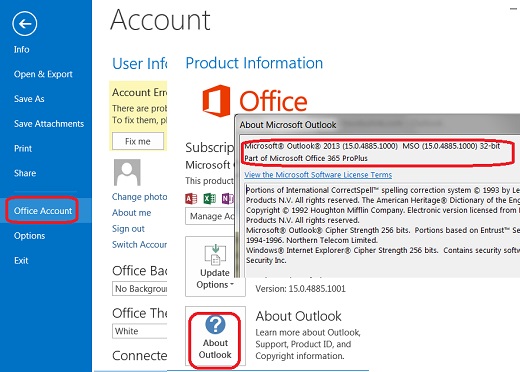520x372 pixels.
Task: Click the Outlook 2013 version text line
Action: 372,146
